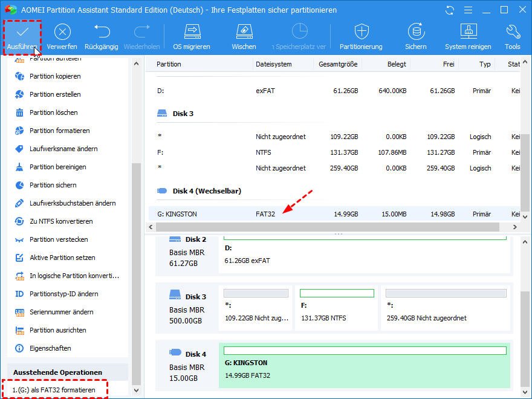Open System reinigen cleaner
The image size is (532, 399).
468,37
